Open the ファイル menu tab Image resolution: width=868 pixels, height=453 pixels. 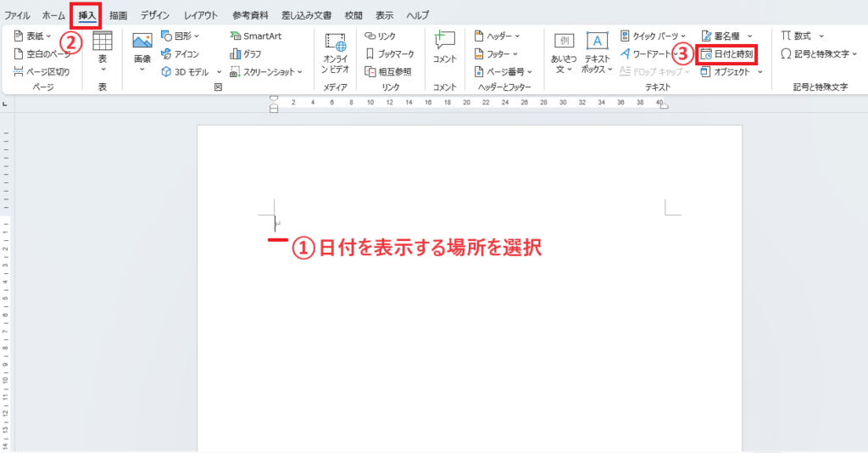point(17,15)
